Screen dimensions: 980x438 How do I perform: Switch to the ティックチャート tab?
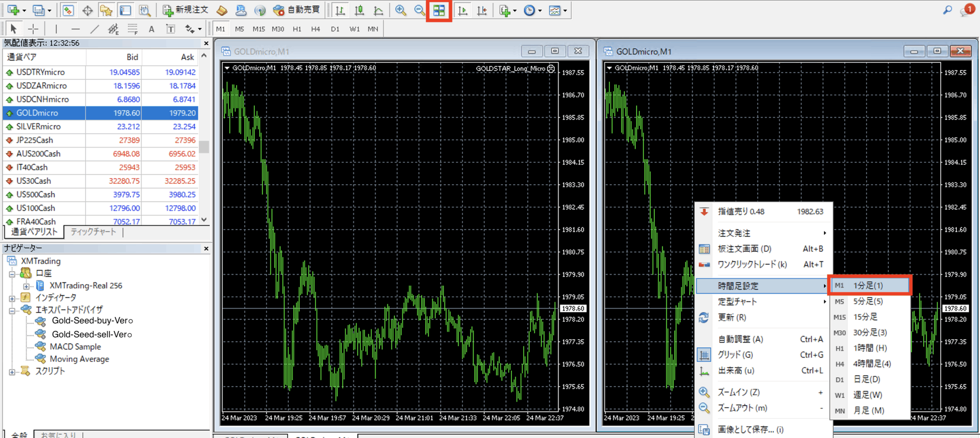93,232
